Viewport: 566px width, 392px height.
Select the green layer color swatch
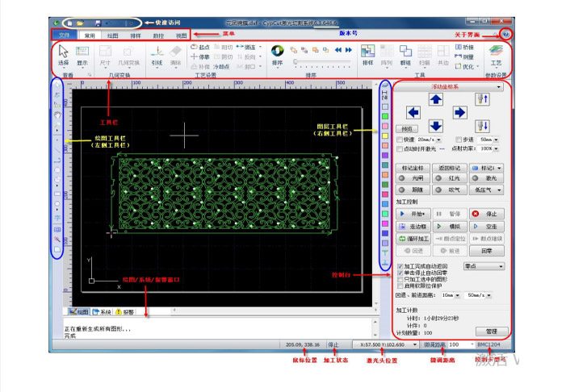386,118
